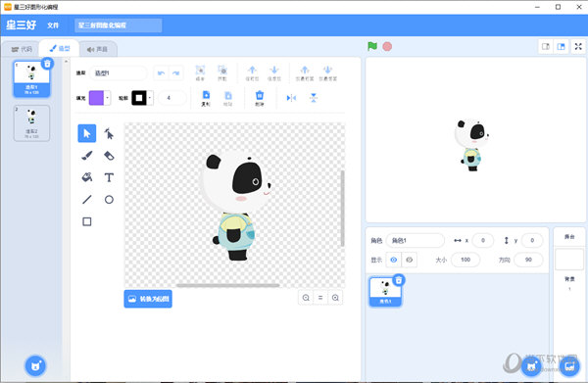Hide the sprite with crossed-eye button
This screenshot has height=383, width=588.
click(x=409, y=260)
